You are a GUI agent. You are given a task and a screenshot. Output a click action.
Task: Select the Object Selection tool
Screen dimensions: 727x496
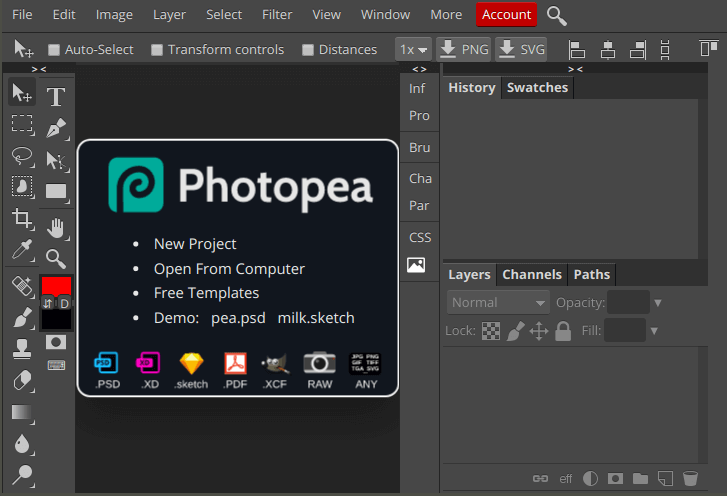click(22, 187)
